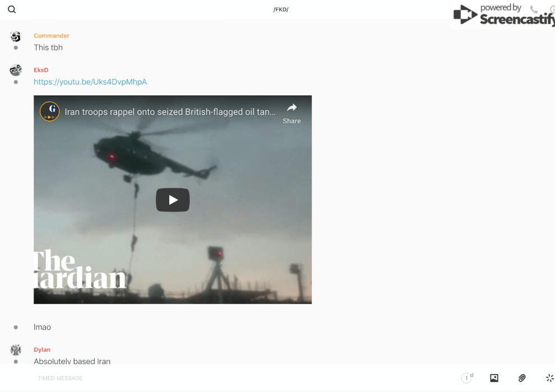Click the Dylan sender name
Screen dimensions: 555x392
click(42, 349)
